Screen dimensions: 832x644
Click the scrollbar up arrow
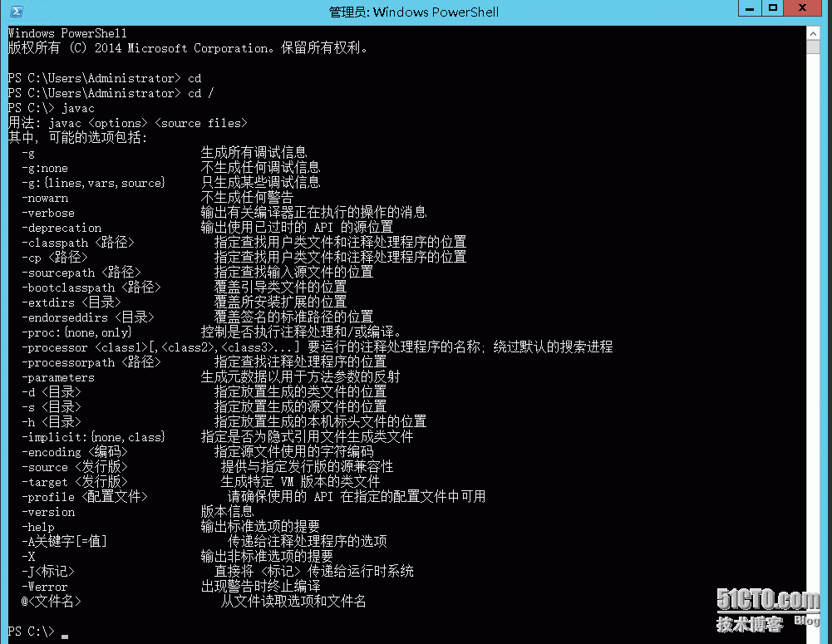coord(813,33)
